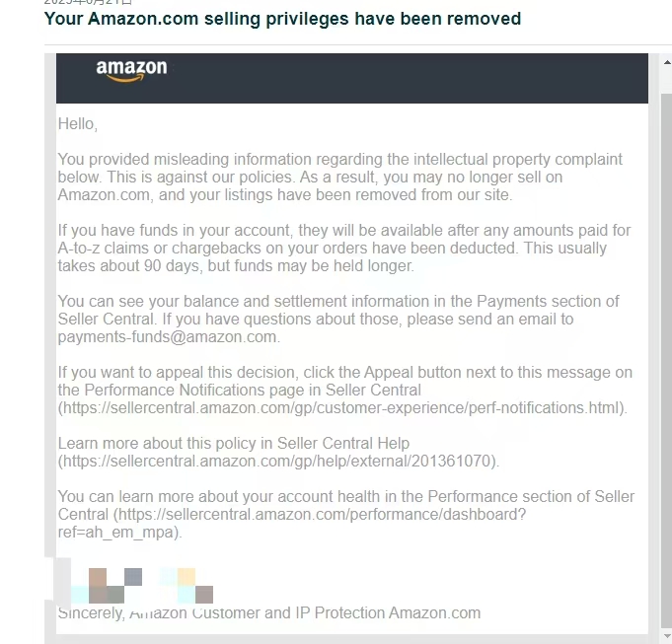Open the perf-notifications.html Seller Central URL
672x644 pixels.
(x=342, y=408)
